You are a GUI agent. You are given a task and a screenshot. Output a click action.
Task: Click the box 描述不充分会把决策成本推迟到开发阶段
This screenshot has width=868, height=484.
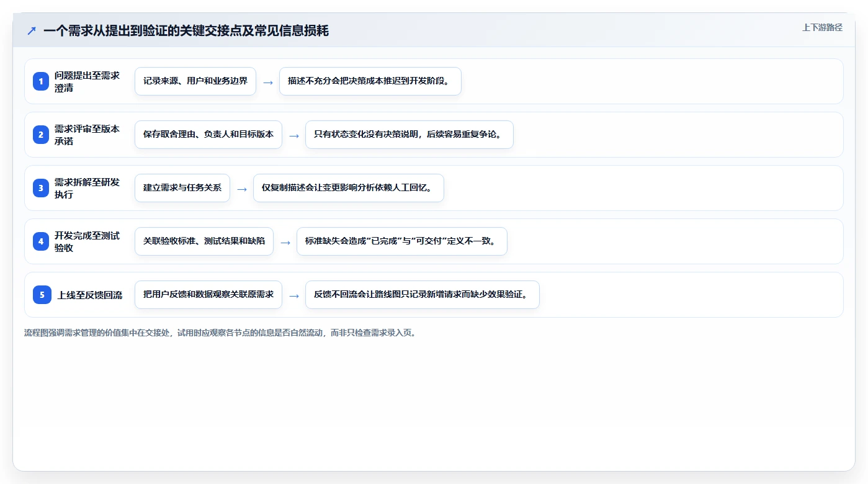(x=370, y=81)
